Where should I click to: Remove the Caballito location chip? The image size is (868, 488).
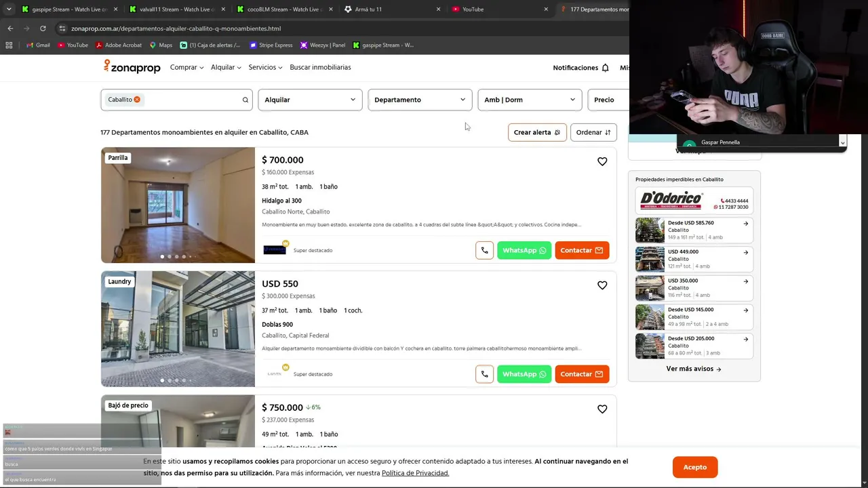[x=137, y=100]
